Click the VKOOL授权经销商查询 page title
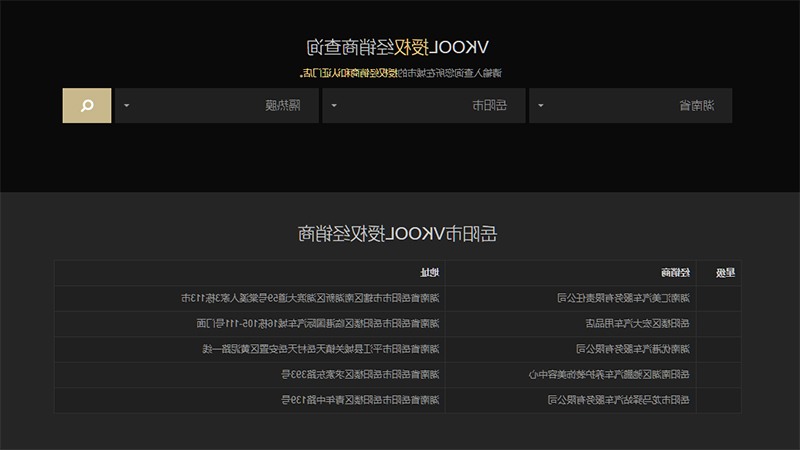Viewport: 800px width, 450px height. 397,47
